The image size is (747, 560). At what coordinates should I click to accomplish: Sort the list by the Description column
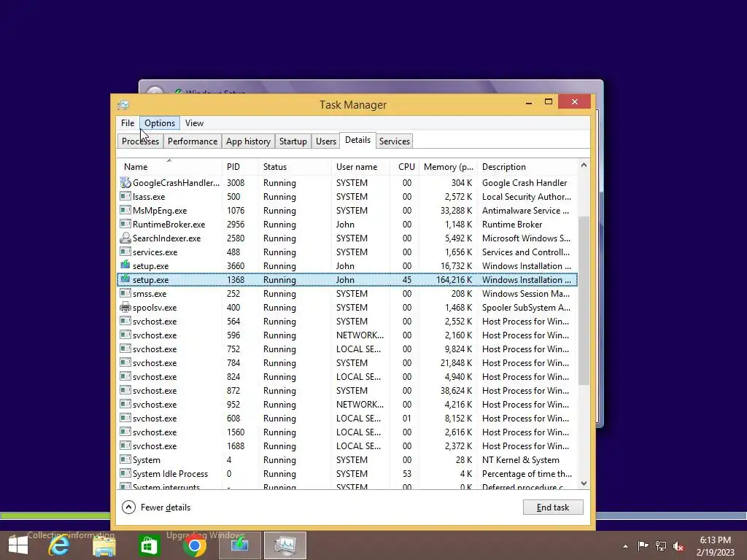[x=527, y=167]
